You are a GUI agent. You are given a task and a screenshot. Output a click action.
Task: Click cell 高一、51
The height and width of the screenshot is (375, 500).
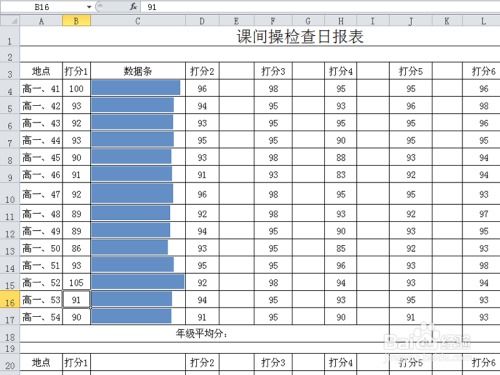click(x=41, y=265)
